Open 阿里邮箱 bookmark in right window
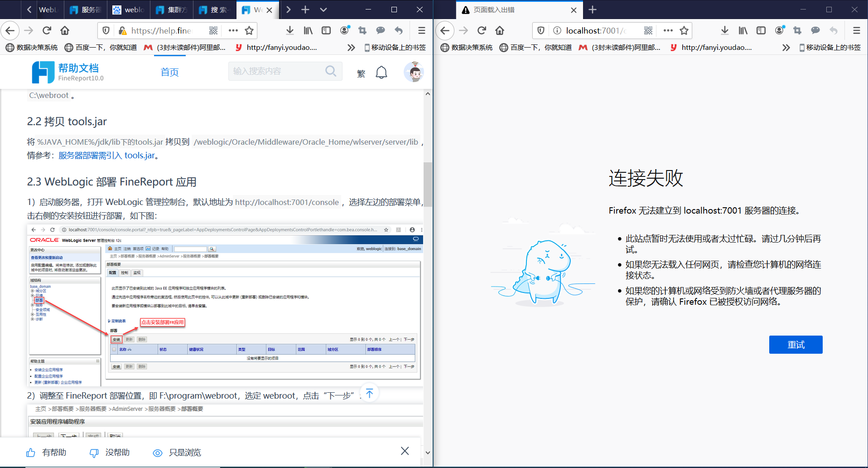 coord(620,47)
